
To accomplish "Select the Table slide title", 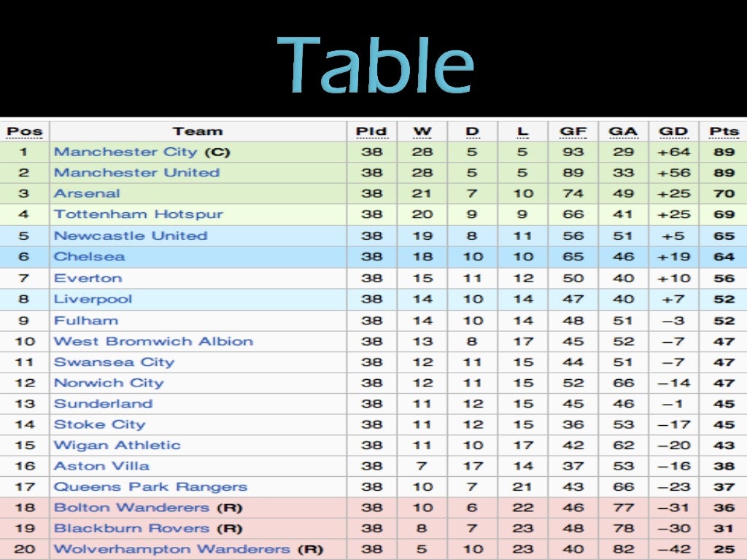I will 376,65.
